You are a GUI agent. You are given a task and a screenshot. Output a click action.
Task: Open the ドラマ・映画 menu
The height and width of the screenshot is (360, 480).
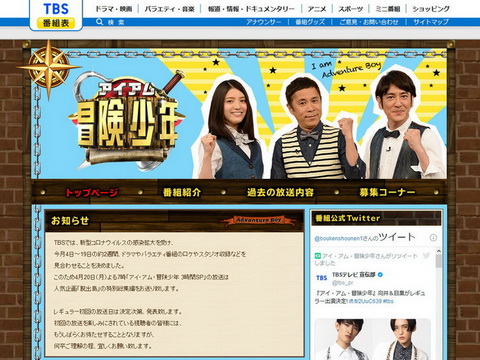(x=114, y=9)
